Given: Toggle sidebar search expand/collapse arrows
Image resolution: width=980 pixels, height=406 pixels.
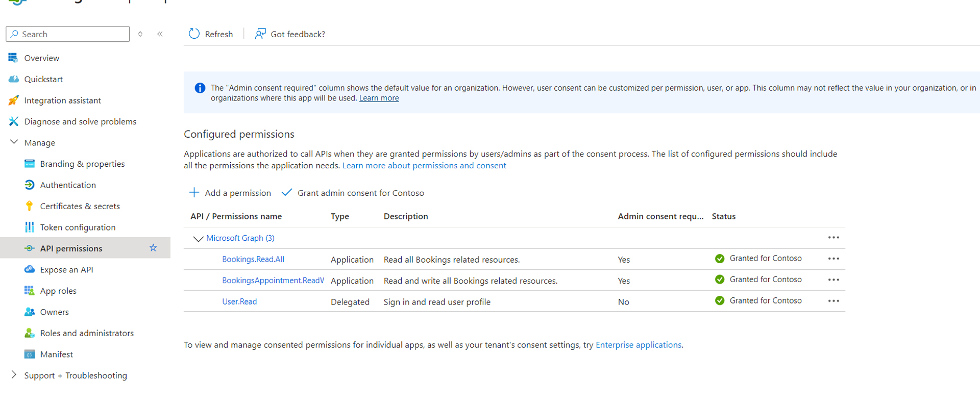Looking at the screenshot, I should point(140,34).
